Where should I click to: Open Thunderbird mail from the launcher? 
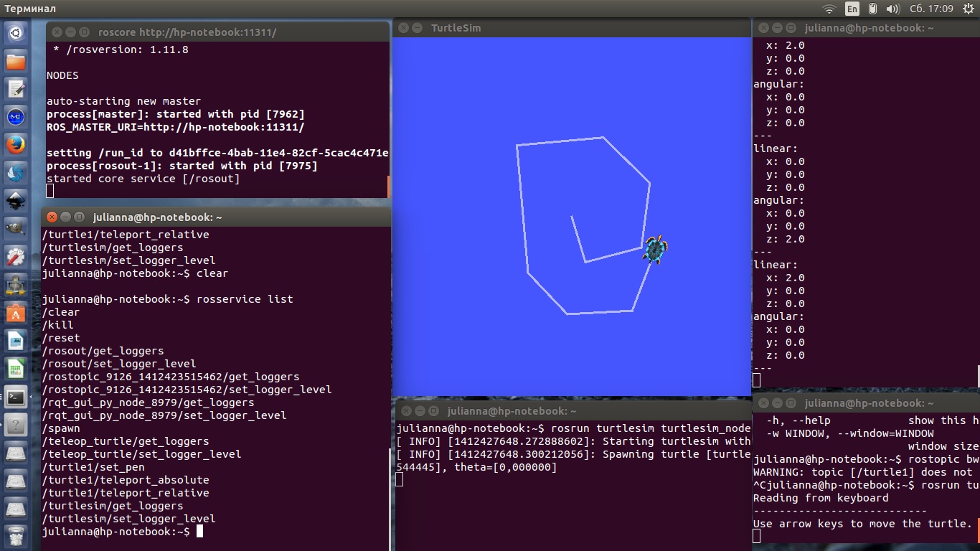(16, 172)
